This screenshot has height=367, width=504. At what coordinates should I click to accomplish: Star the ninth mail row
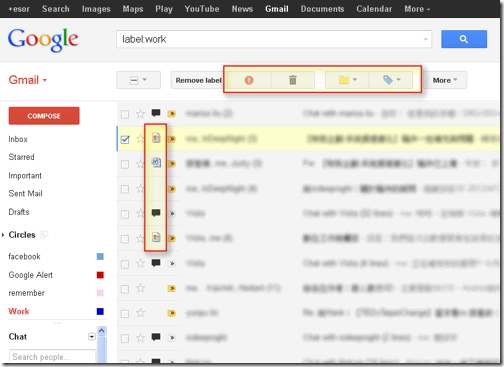coord(140,313)
